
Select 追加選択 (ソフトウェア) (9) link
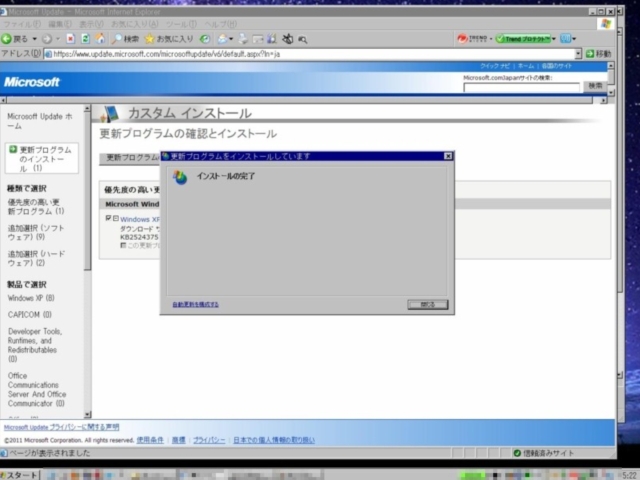pos(36,233)
